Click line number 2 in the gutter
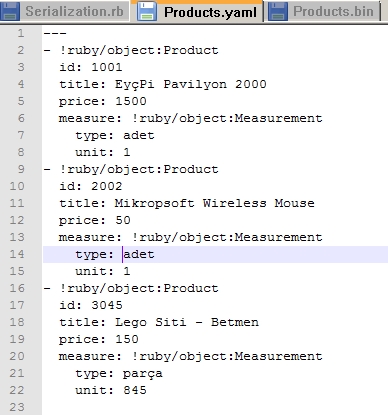 [21, 50]
